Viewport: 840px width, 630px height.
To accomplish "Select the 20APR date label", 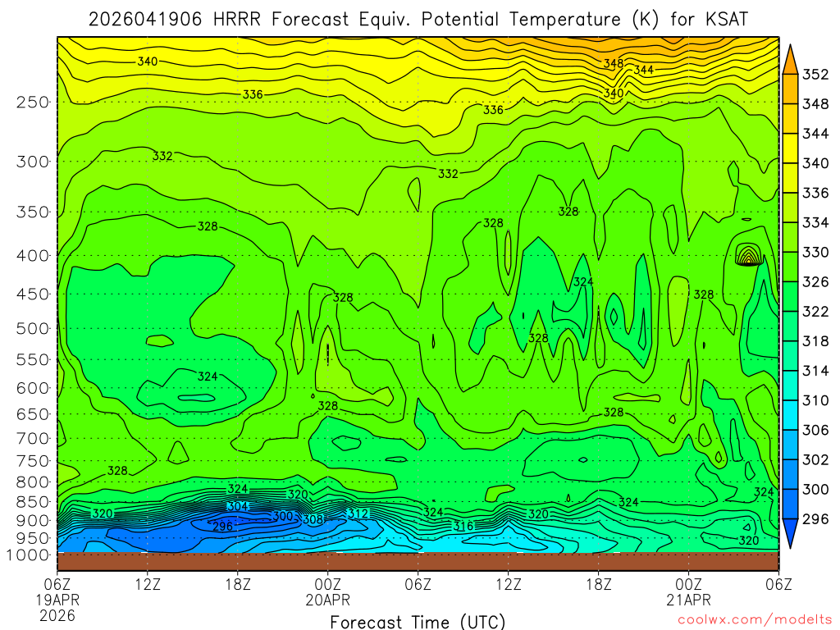I will (x=327, y=600).
